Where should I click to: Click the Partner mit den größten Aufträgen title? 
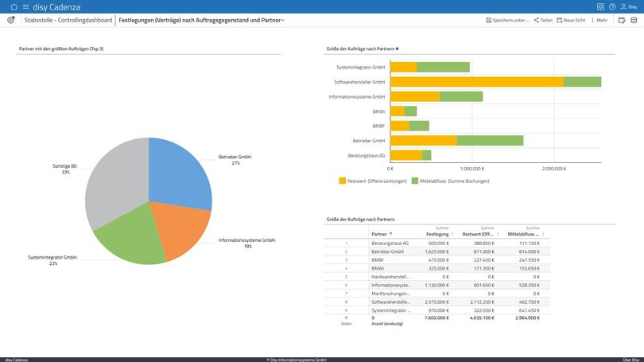61,49
